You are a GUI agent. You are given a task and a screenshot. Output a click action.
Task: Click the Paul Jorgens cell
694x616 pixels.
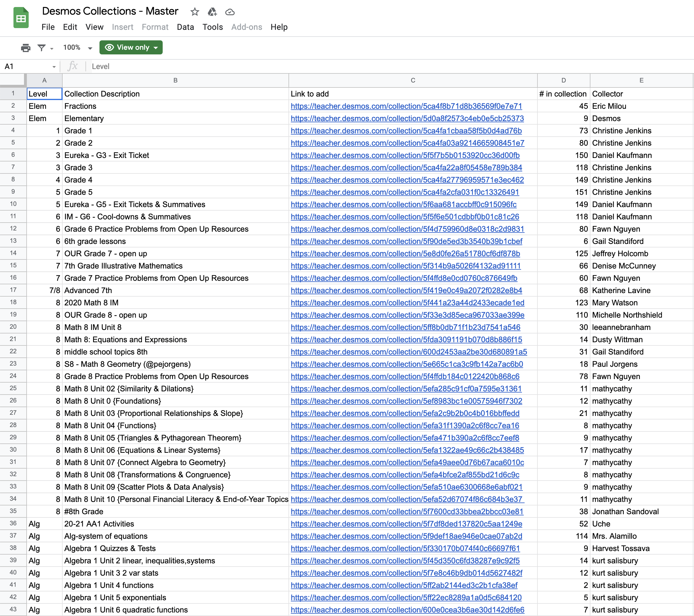click(641, 364)
